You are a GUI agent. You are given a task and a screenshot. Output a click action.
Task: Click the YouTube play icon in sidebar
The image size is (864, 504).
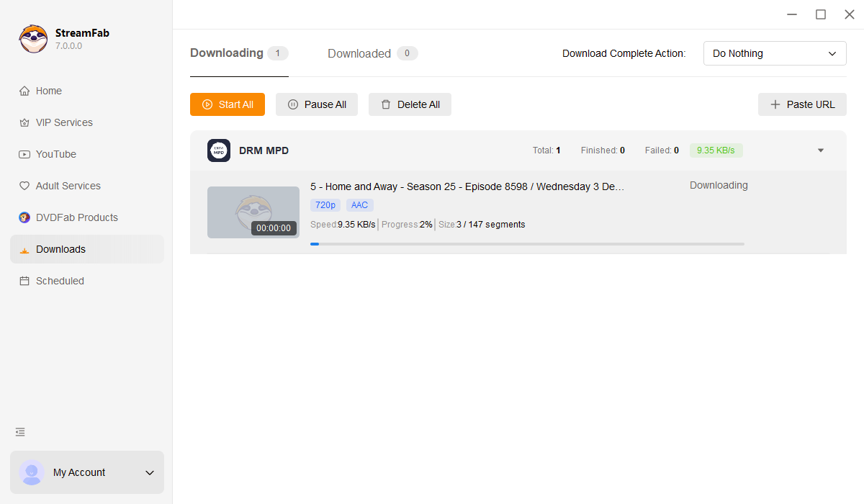24,155
